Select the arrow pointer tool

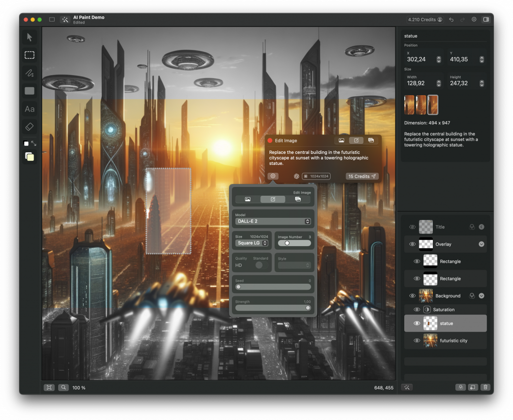[30, 37]
